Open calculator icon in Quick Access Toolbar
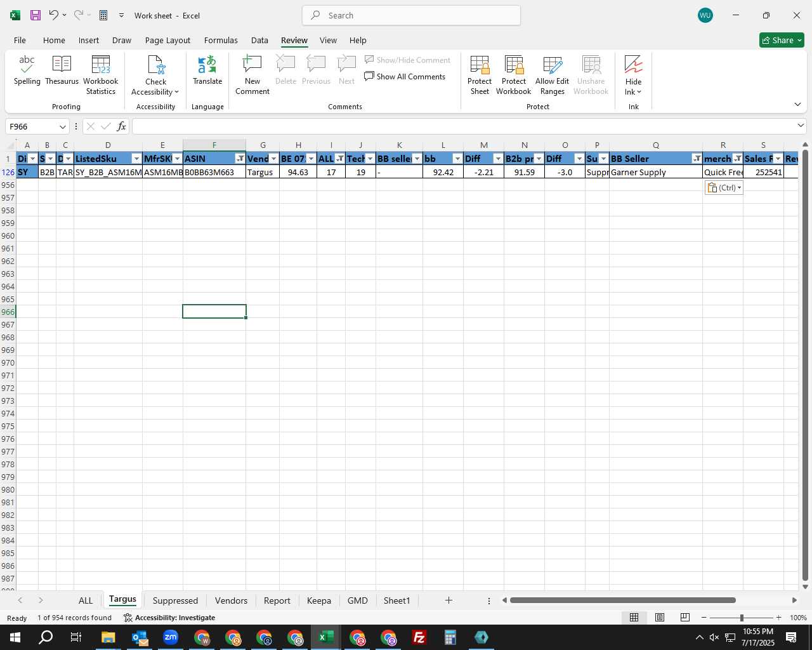812x650 pixels. [x=103, y=15]
